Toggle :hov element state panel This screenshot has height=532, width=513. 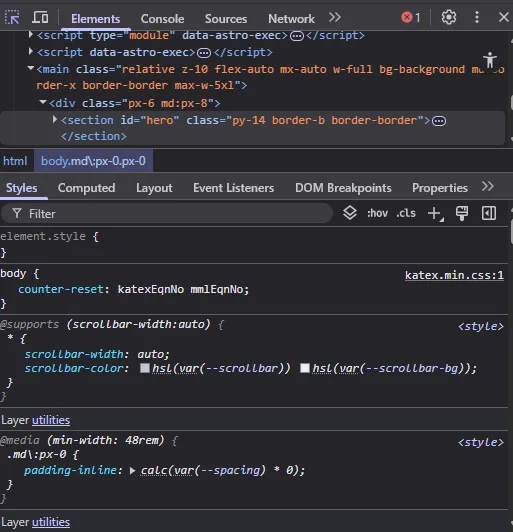[377, 213]
